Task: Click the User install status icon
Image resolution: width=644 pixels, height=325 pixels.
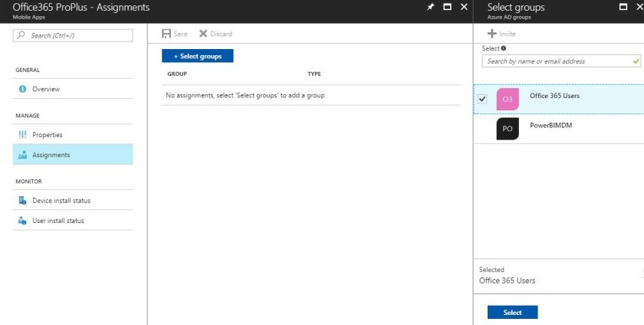Action: (x=22, y=221)
